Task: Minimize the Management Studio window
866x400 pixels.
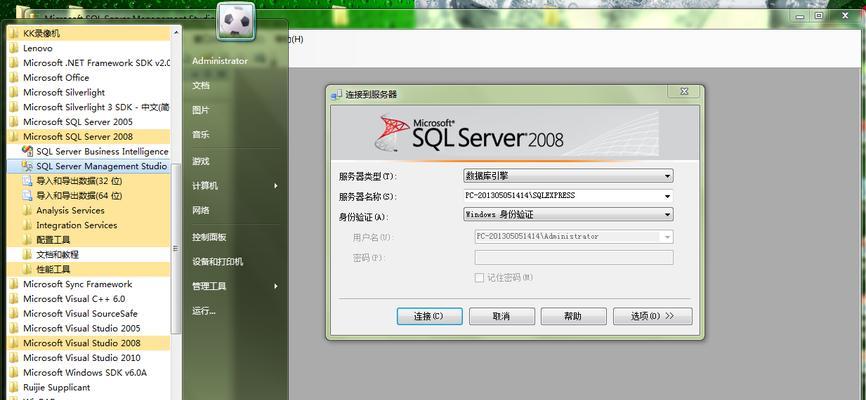Action: click(799, 17)
